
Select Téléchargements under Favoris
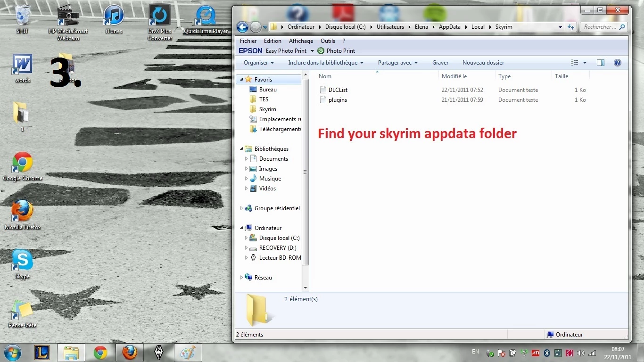pyautogui.click(x=275, y=129)
